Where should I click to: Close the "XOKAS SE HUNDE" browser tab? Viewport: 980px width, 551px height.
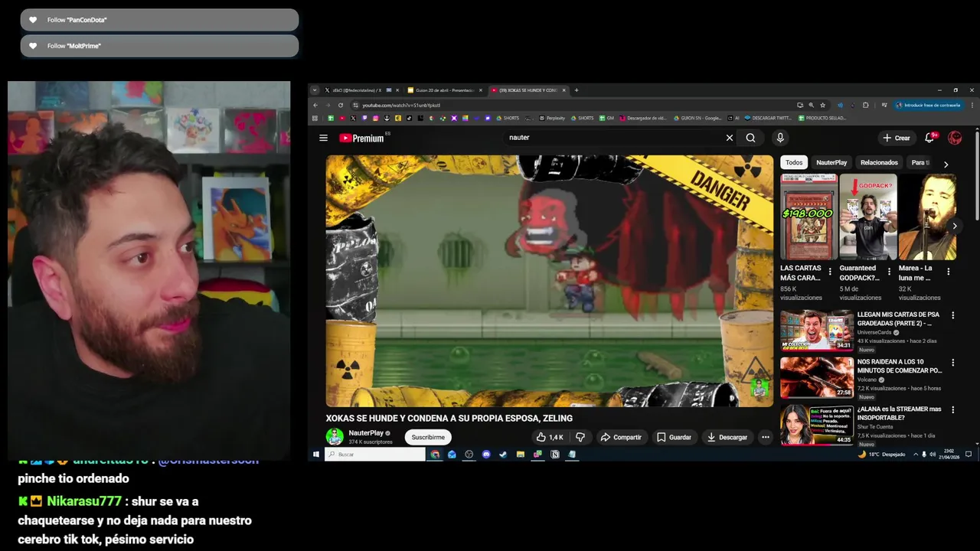pyautogui.click(x=564, y=90)
